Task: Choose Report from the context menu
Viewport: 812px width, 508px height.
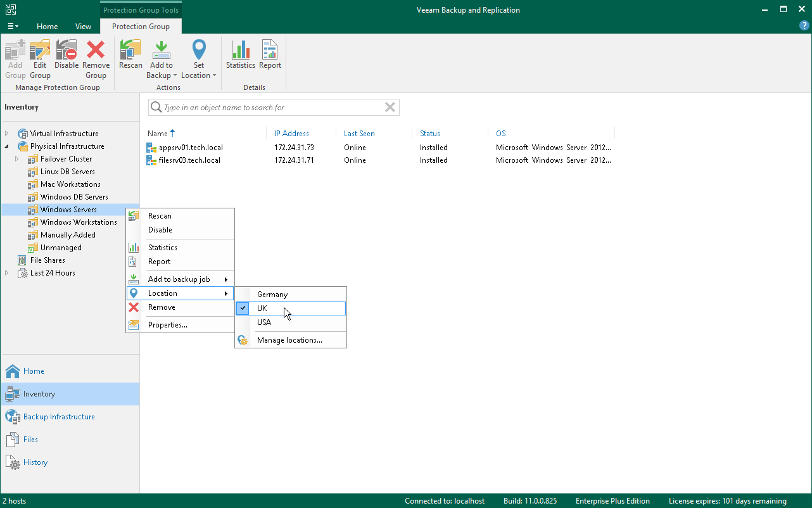Action: [181, 262]
